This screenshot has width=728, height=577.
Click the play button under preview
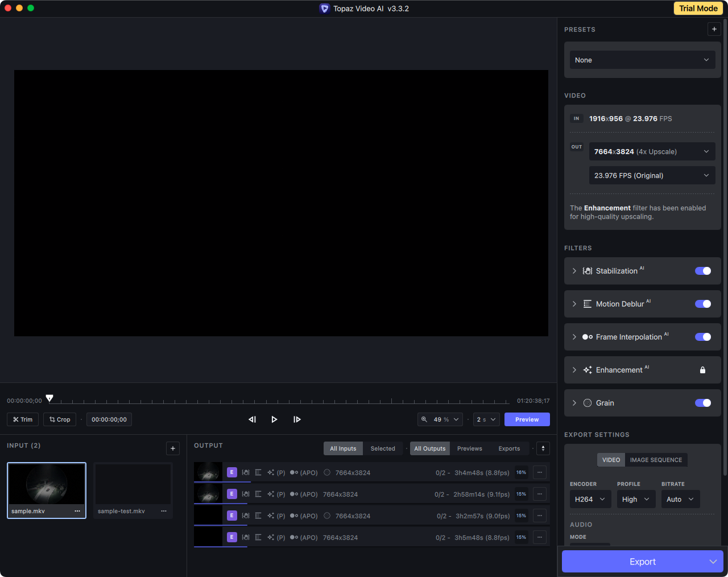(274, 419)
